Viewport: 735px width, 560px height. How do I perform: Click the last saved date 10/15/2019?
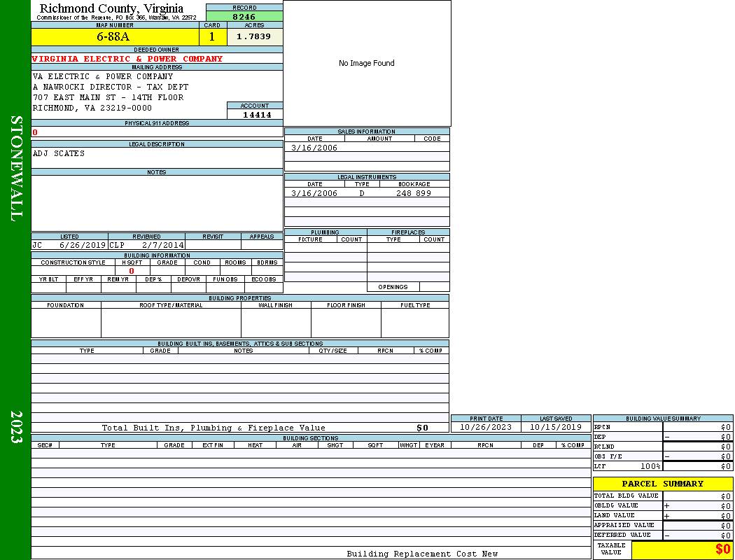(556, 427)
